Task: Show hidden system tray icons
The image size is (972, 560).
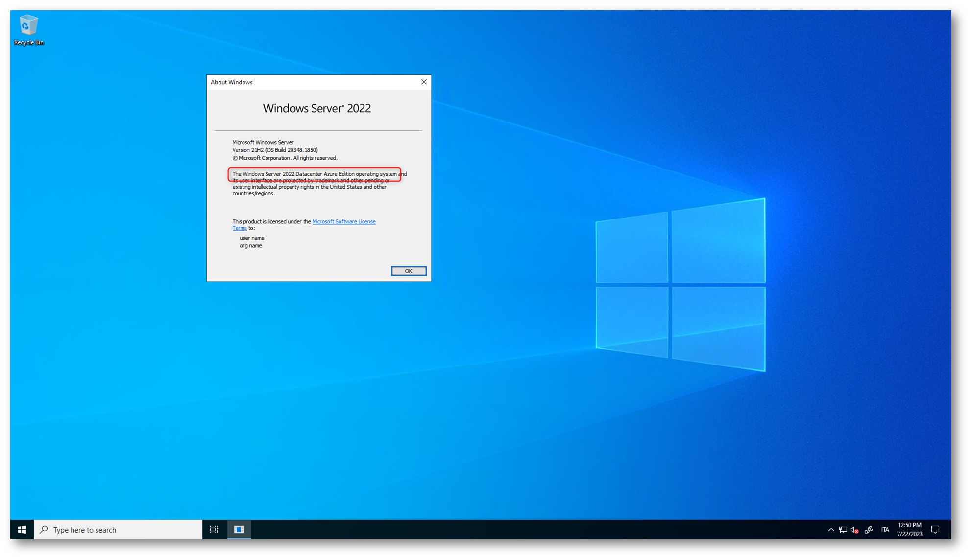Action: [831, 530]
